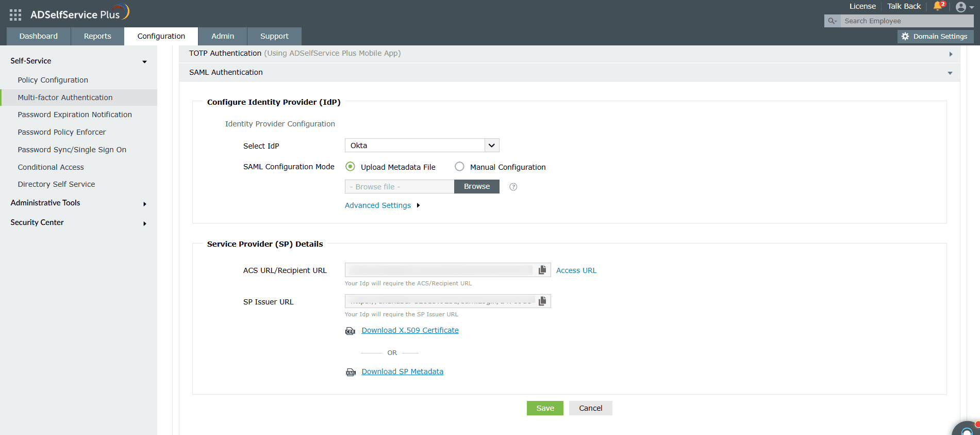Open Policy Configuration in sidebar
This screenshot has width=980, height=435.
click(x=53, y=80)
